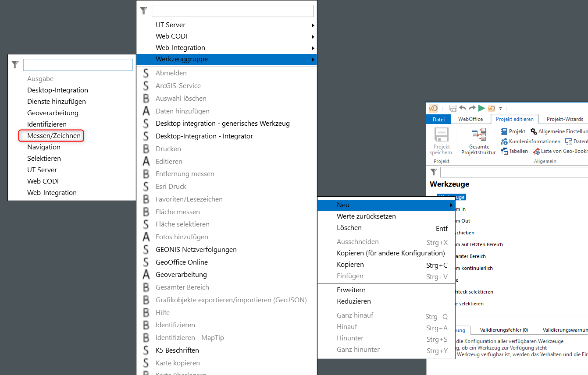Select Desktop-Integration - Integrator tool entry

click(x=204, y=136)
